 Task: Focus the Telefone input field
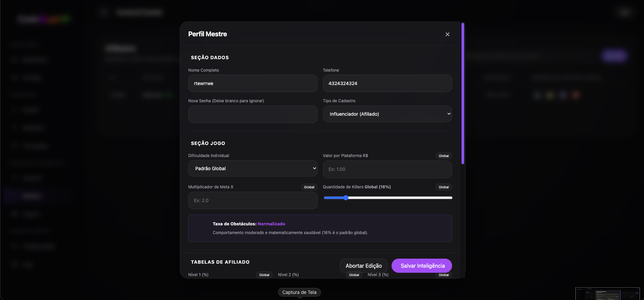pyautogui.click(x=387, y=83)
